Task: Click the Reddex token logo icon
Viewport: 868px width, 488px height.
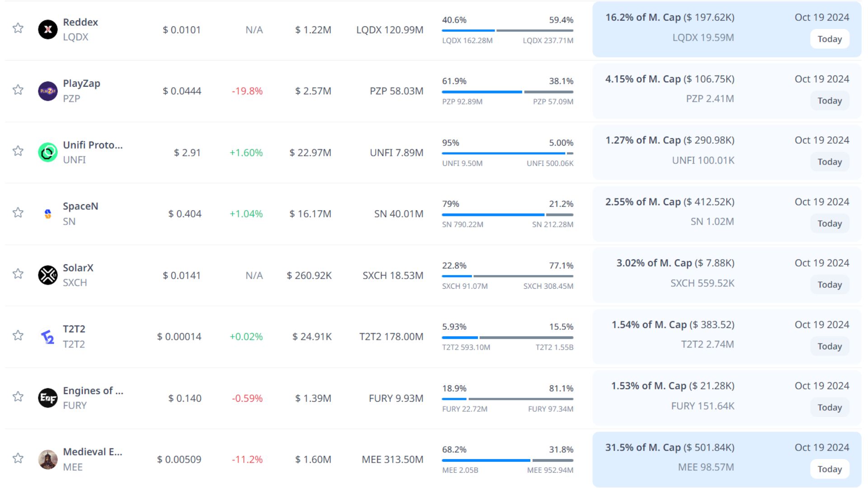Action: click(47, 29)
